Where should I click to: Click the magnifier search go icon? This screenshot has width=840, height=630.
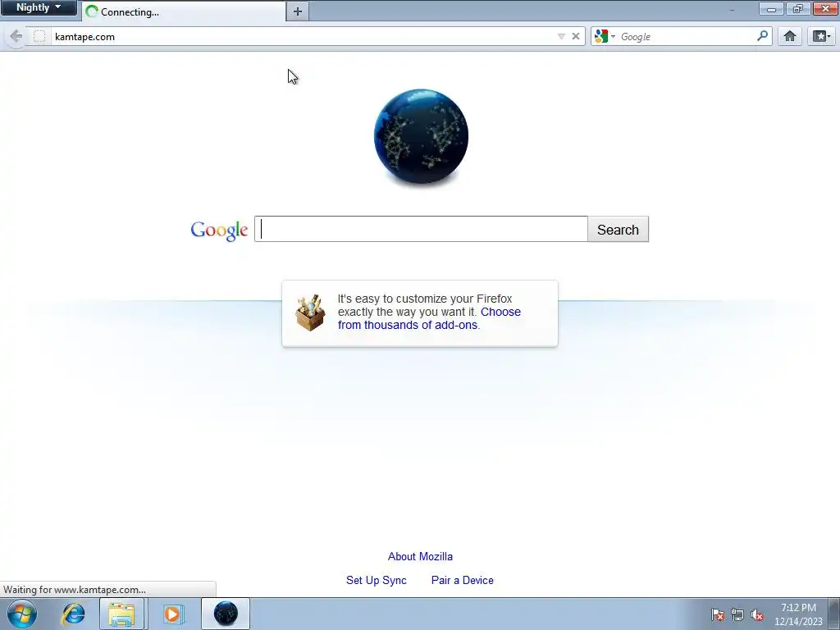(762, 36)
